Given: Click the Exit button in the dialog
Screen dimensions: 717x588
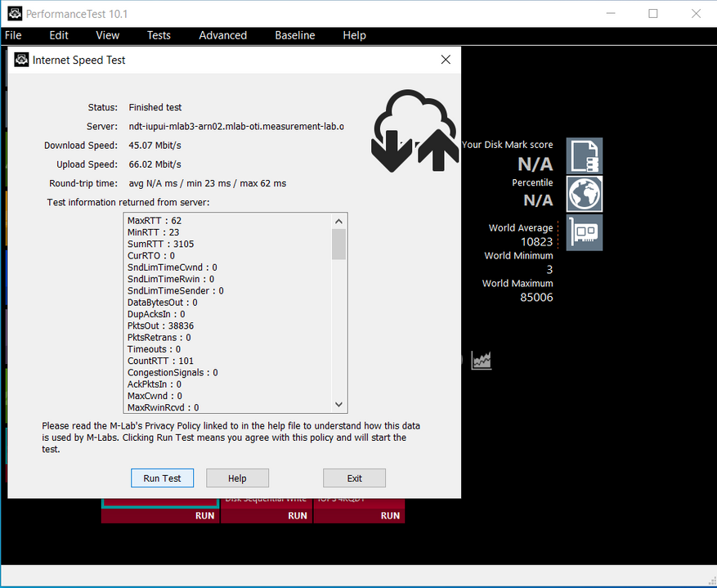Looking at the screenshot, I should [354, 478].
